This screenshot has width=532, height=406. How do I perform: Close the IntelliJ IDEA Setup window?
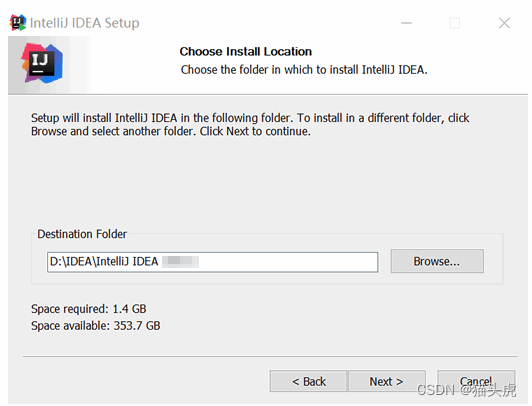[504, 23]
